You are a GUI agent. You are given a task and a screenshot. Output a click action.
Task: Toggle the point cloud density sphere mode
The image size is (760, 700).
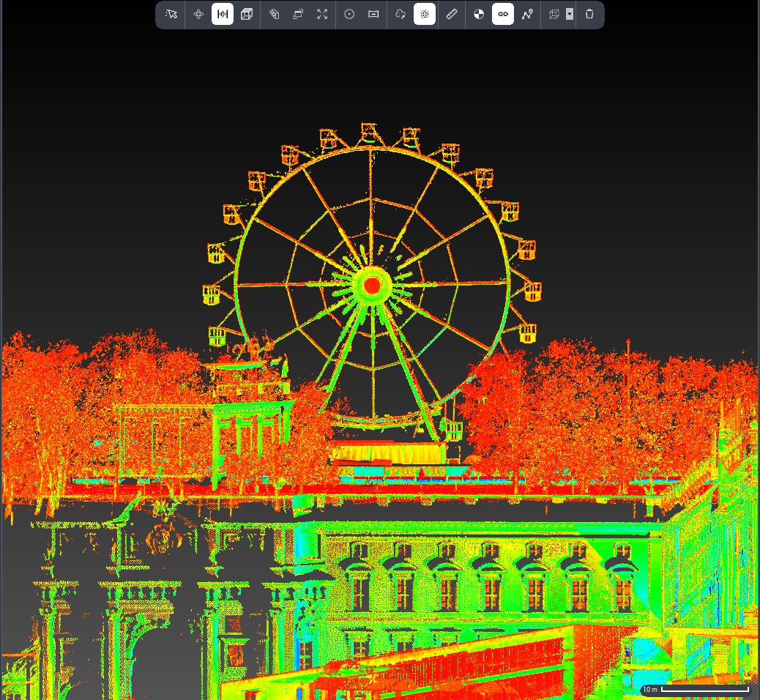click(425, 14)
